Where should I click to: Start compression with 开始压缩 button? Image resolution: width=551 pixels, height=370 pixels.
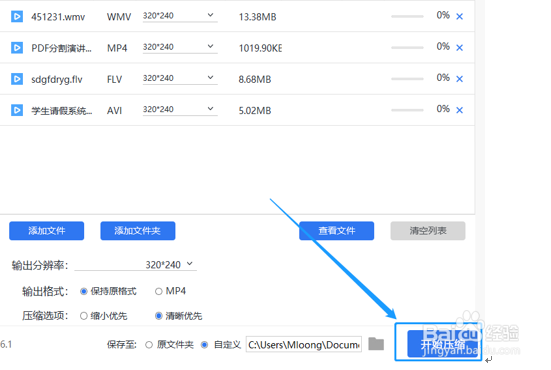(443, 344)
